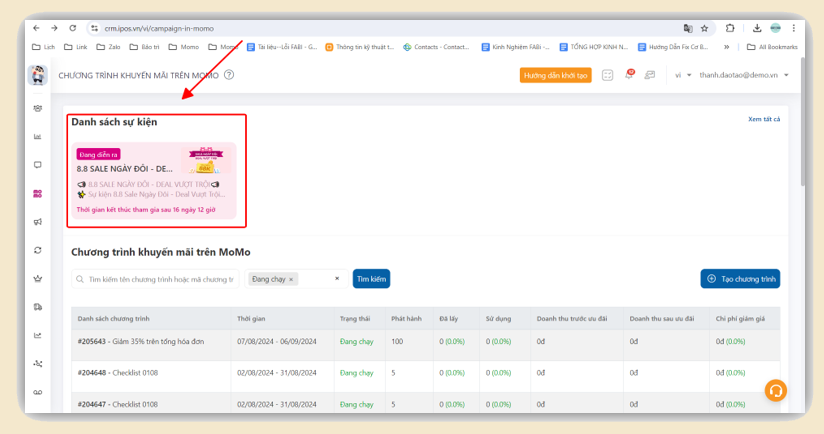Click the sync refresh icon in sidebar

(38, 250)
